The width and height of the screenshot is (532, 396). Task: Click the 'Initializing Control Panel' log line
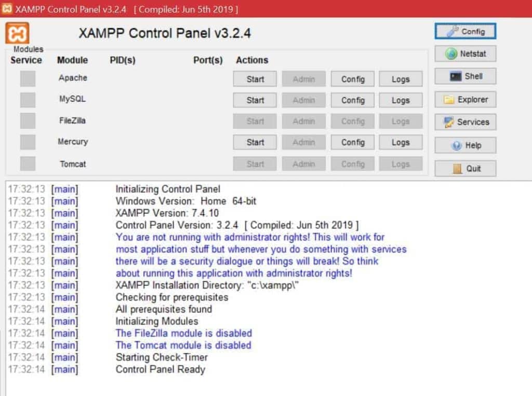tap(168, 189)
